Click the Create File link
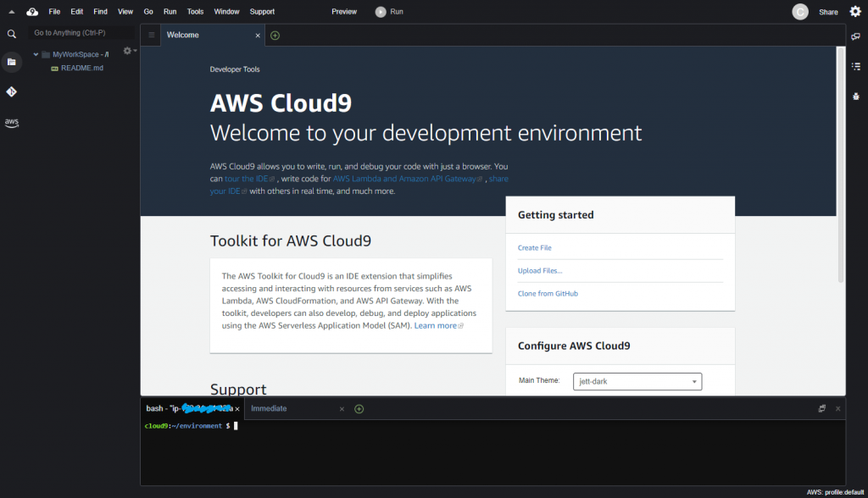This screenshot has width=868, height=498. (x=534, y=248)
